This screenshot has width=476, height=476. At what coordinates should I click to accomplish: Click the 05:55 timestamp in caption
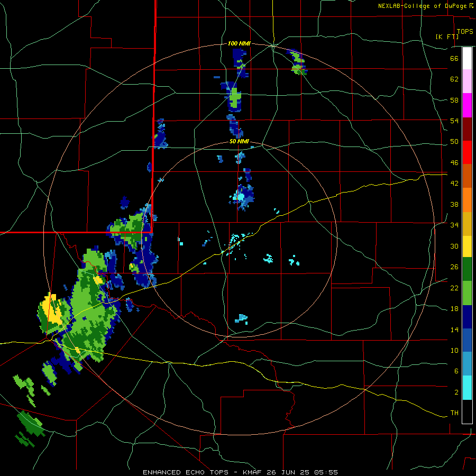[x=326, y=472]
